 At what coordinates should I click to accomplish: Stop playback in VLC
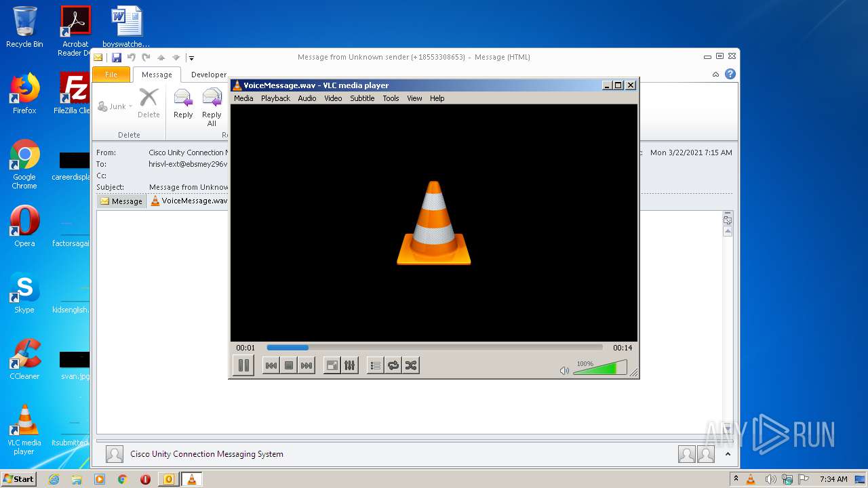click(x=288, y=365)
